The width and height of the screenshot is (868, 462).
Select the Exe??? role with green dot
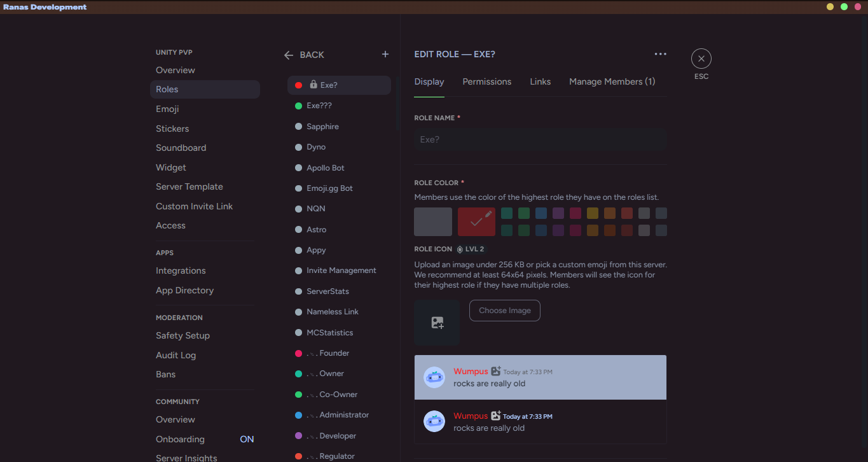point(339,106)
